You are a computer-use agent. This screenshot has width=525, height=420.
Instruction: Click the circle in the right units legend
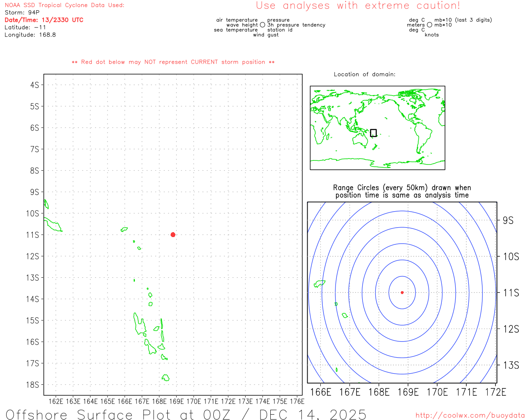pyautogui.click(x=429, y=25)
